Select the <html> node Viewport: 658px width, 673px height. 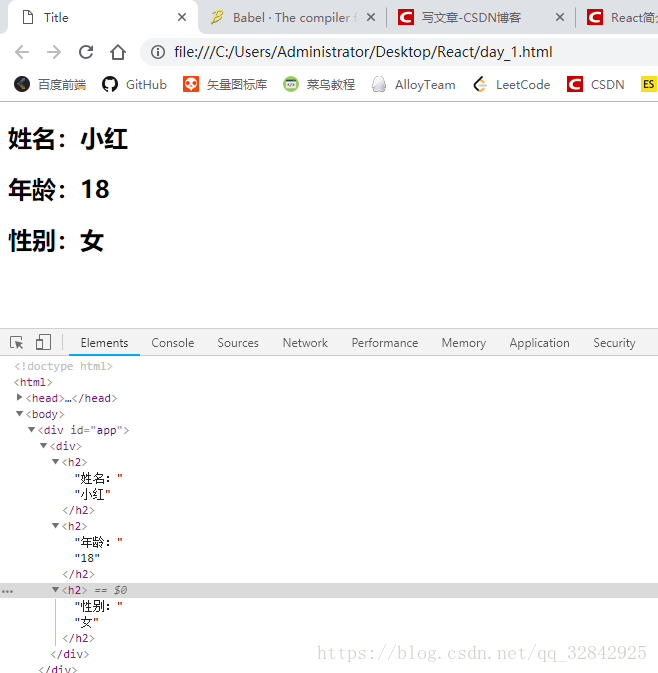pos(33,382)
